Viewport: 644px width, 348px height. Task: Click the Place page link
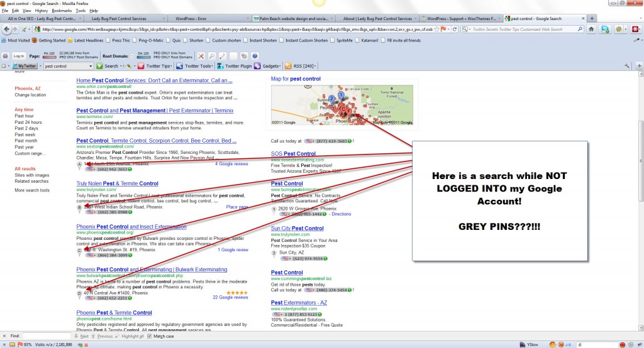237,207
